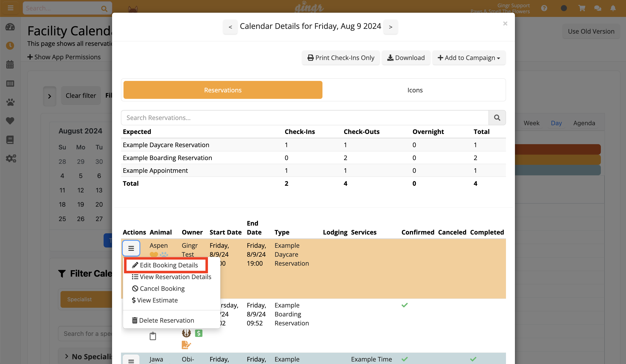626x364 pixels.
Task: Open the chat messages icon in top bar
Action: [598, 8]
